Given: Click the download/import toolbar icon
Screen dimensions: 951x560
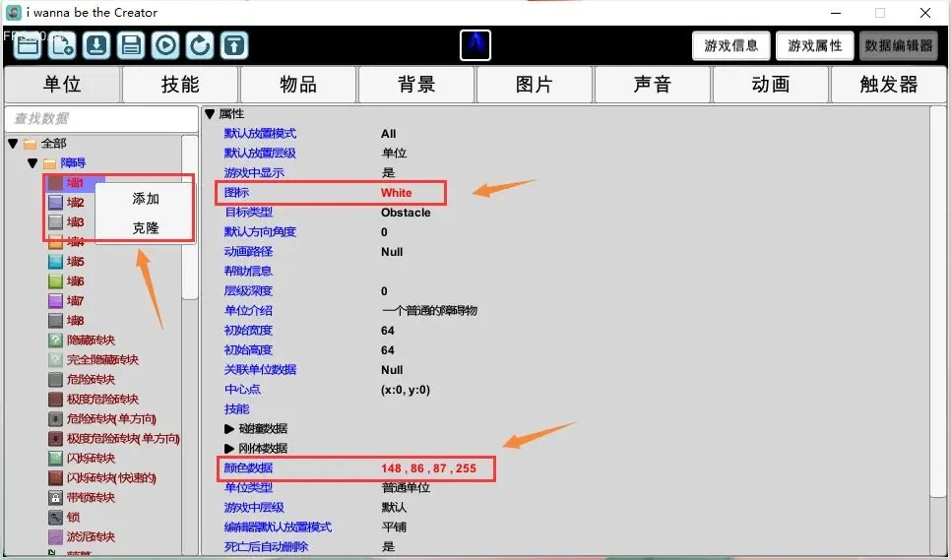Looking at the screenshot, I should [x=96, y=45].
